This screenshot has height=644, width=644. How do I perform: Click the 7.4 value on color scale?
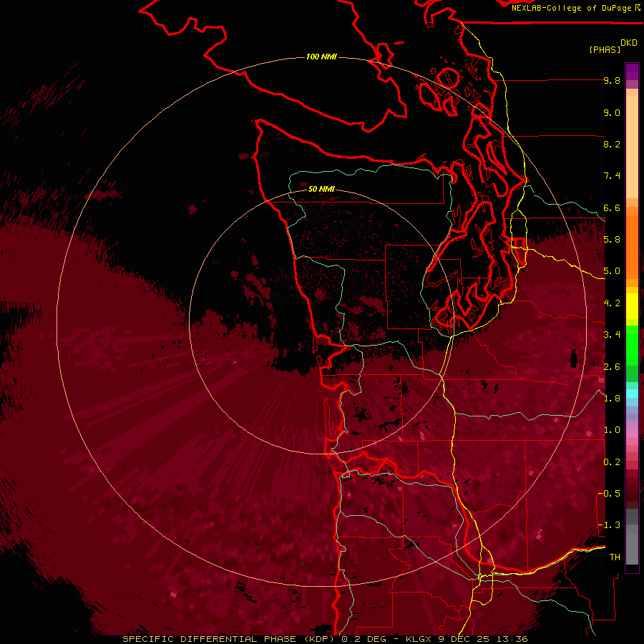612,176
